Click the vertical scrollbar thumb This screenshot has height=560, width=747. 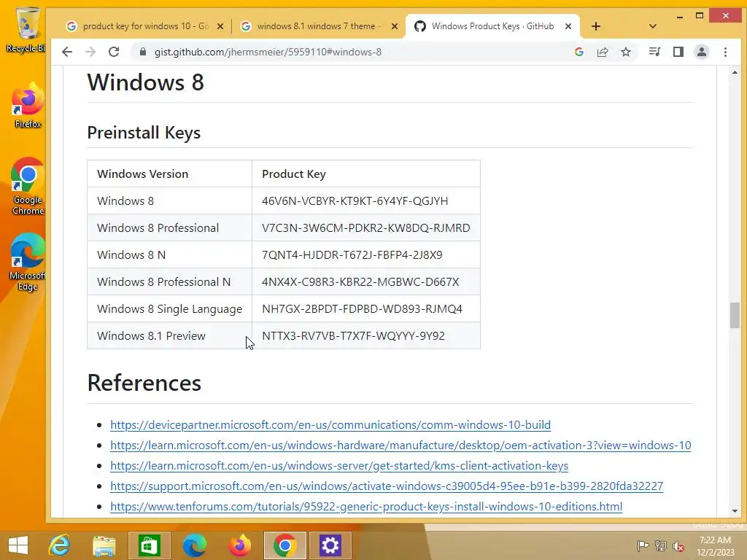point(735,315)
